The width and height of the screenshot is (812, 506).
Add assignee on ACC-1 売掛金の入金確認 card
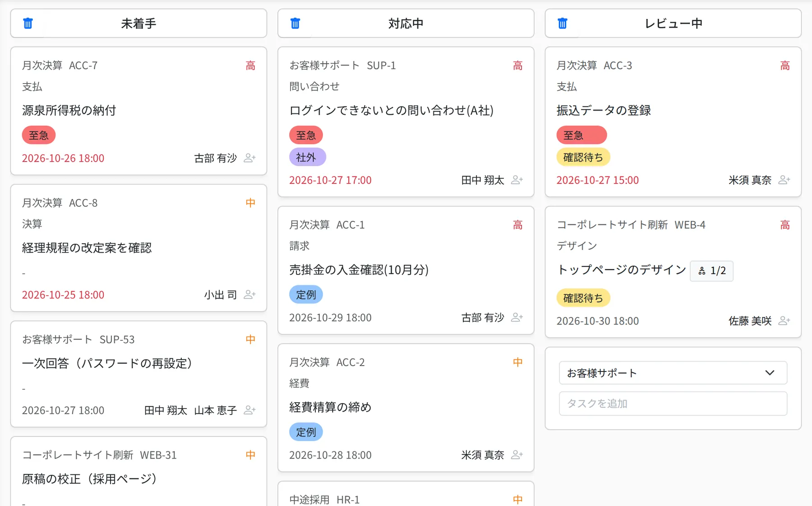click(517, 318)
